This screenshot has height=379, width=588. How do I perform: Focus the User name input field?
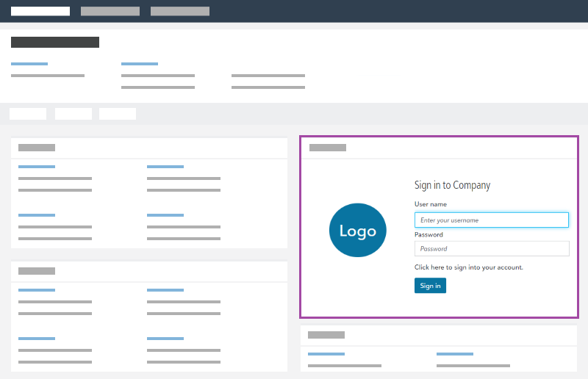coord(491,220)
